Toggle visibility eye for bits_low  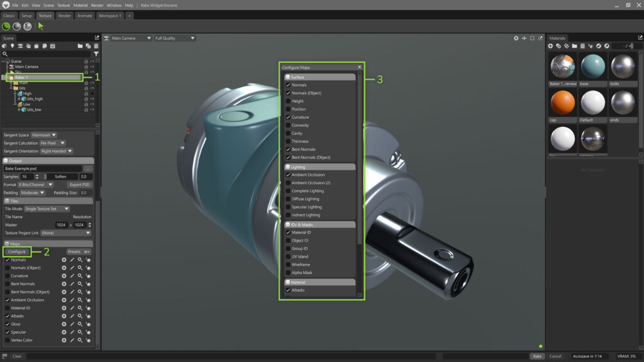[92, 110]
